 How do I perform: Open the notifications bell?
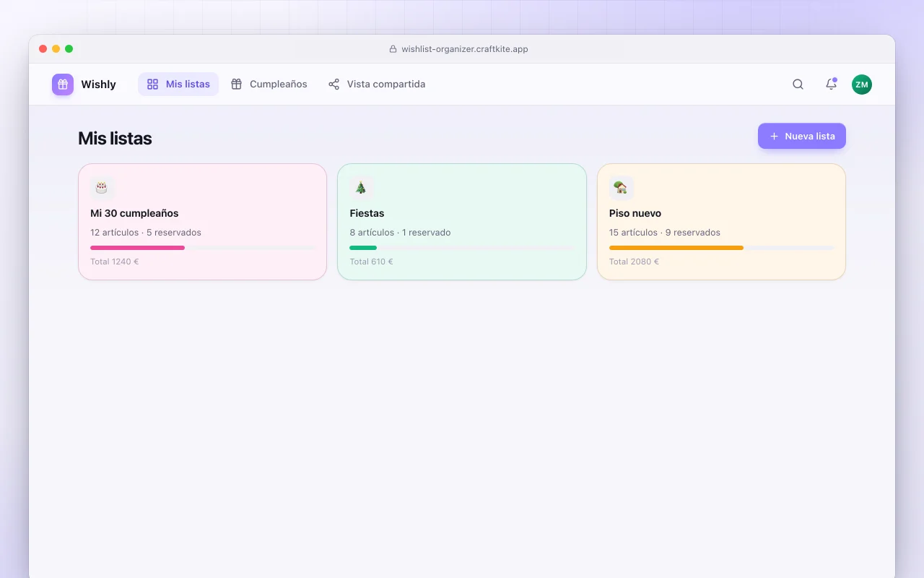coord(831,85)
